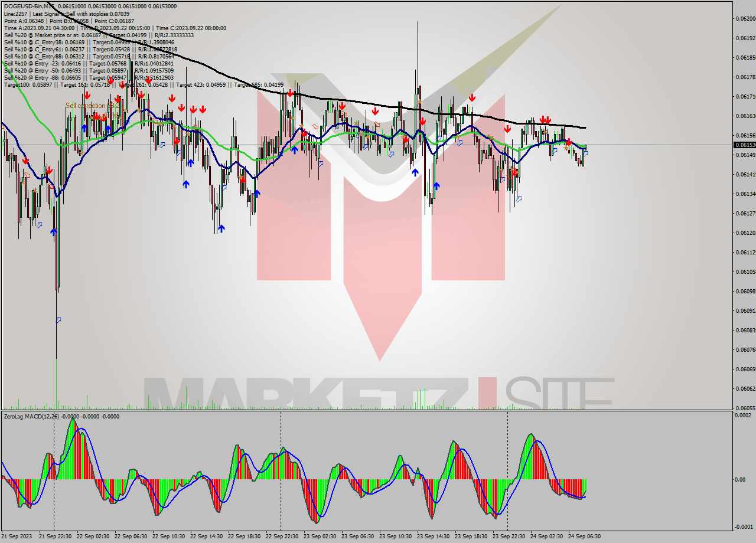Viewport: 756px width, 543px height.
Task: Click the '22 Sep 10:30' time axis label
Action: click(x=168, y=536)
